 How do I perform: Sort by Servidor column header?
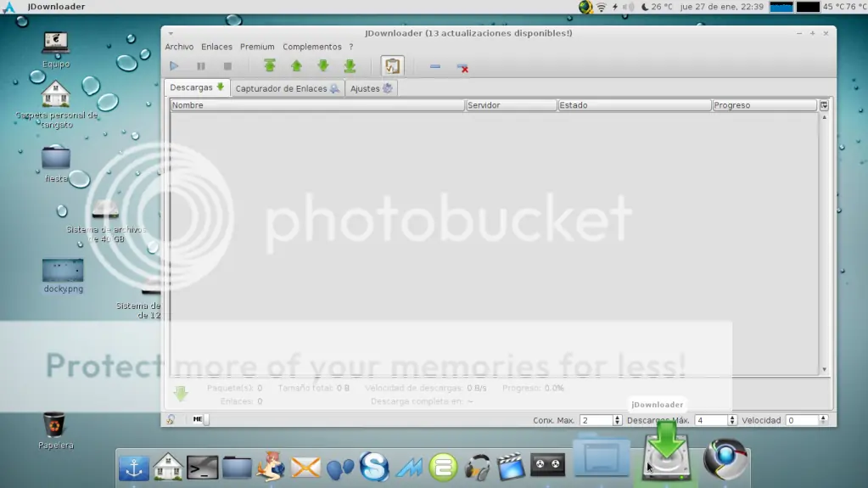click(x=511, y=105)
